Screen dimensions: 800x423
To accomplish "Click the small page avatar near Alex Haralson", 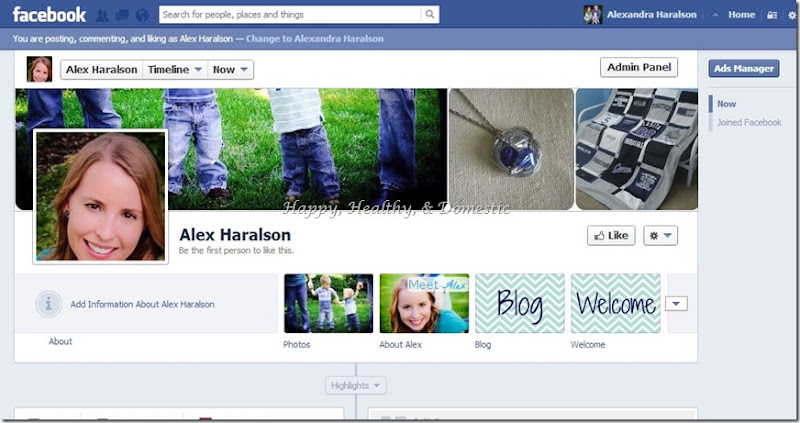I will click(x=39, y=69).
